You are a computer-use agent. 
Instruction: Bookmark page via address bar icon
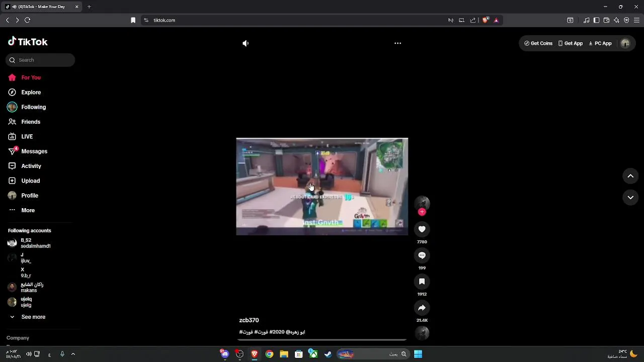coord(133,20)
